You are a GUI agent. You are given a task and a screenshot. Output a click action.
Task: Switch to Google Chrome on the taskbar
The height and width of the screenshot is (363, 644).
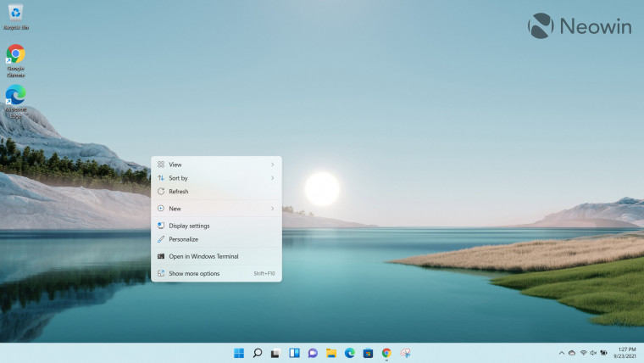coord(386,353)
